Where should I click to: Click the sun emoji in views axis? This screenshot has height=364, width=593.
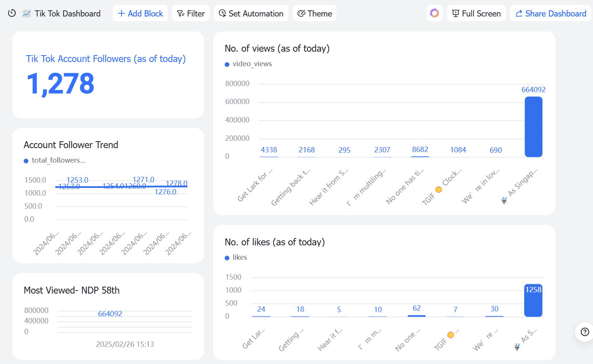[439, 189]
